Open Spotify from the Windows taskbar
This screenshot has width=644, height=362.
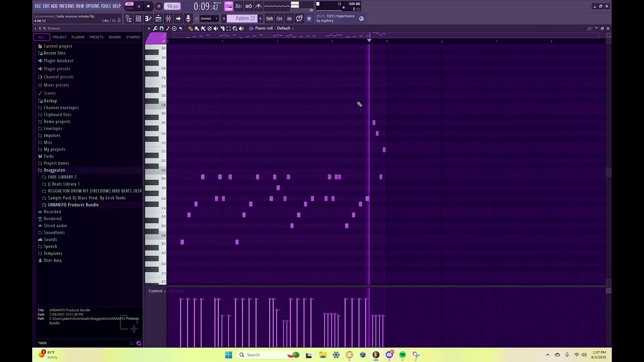coord(403,355)
